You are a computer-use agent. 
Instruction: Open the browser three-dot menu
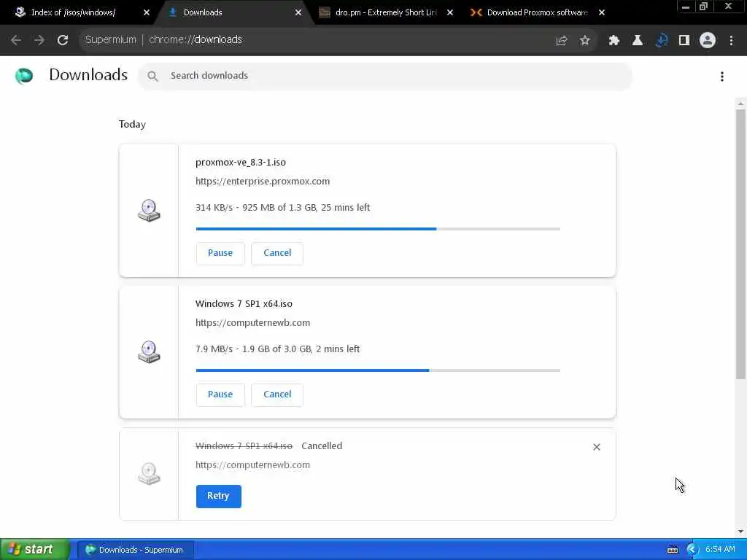(x=731, y=41)
